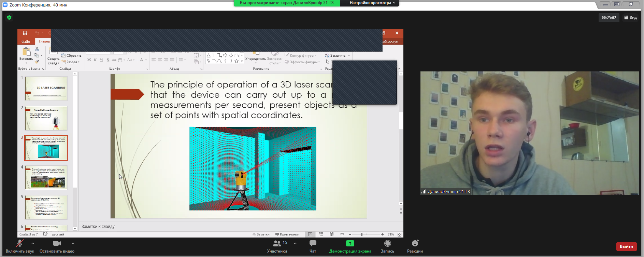This screenshot has width=644, height=257.
Task: Unmute microphone with Включить звук
Action: tap(20, 246)
